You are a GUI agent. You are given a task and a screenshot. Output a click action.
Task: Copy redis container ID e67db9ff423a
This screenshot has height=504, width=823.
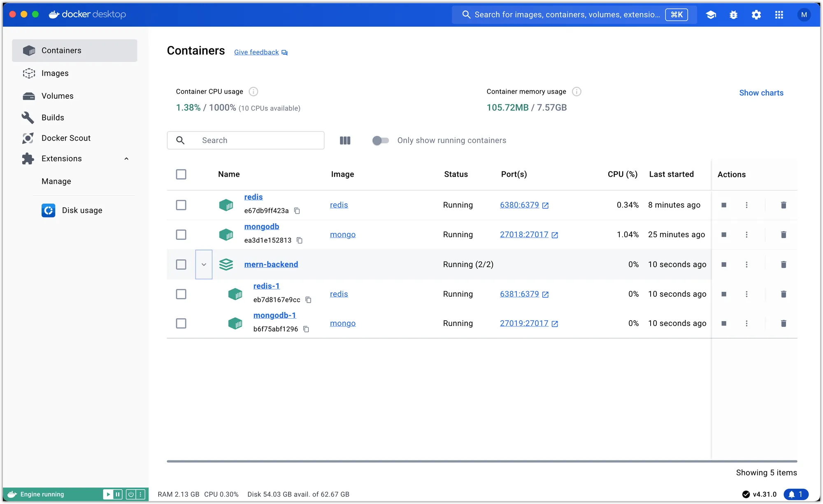297,211
